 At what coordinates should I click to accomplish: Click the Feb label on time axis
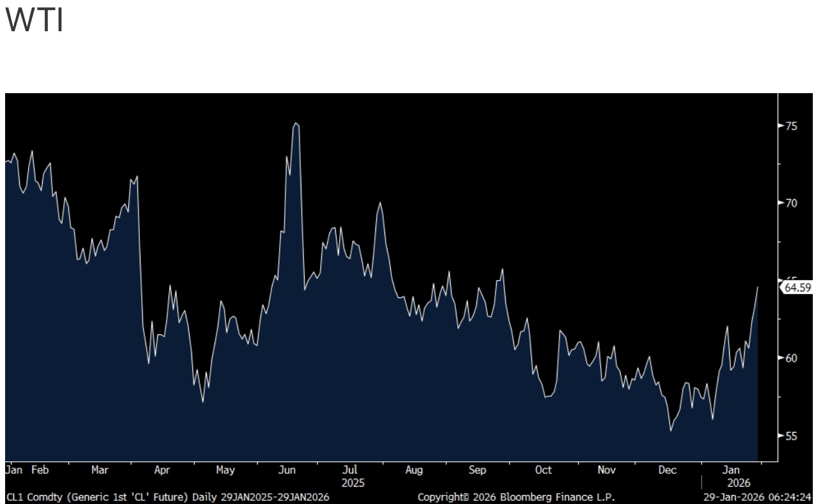40,470
